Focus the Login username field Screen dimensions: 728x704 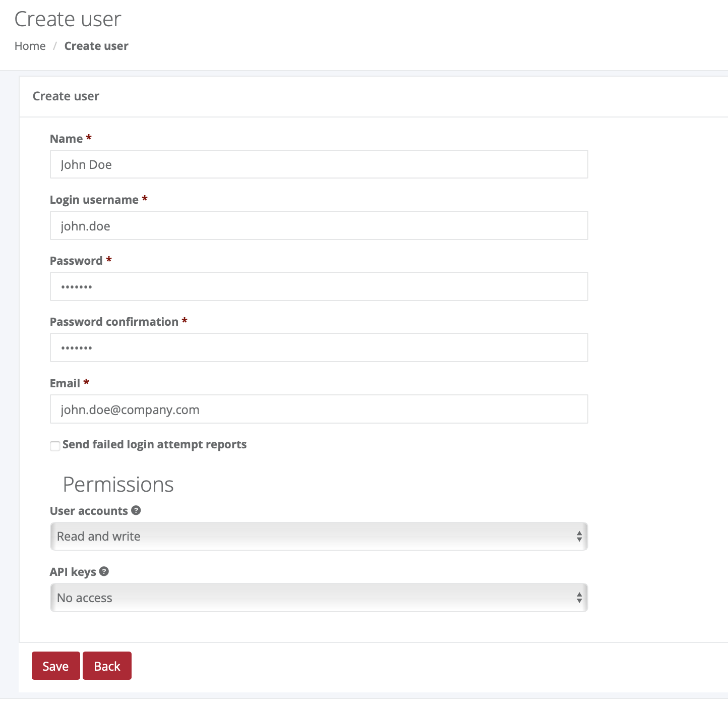pos(319,225)
